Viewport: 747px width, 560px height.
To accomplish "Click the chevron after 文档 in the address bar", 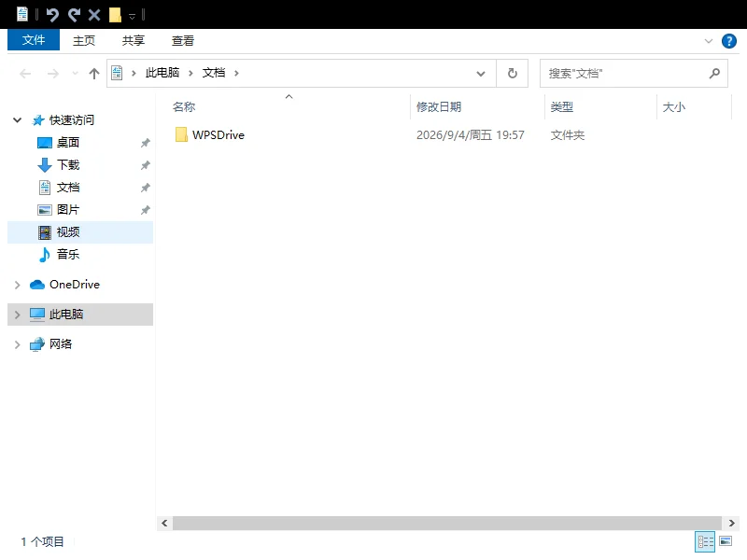I will pyautogui.click(x=236, y=73).
